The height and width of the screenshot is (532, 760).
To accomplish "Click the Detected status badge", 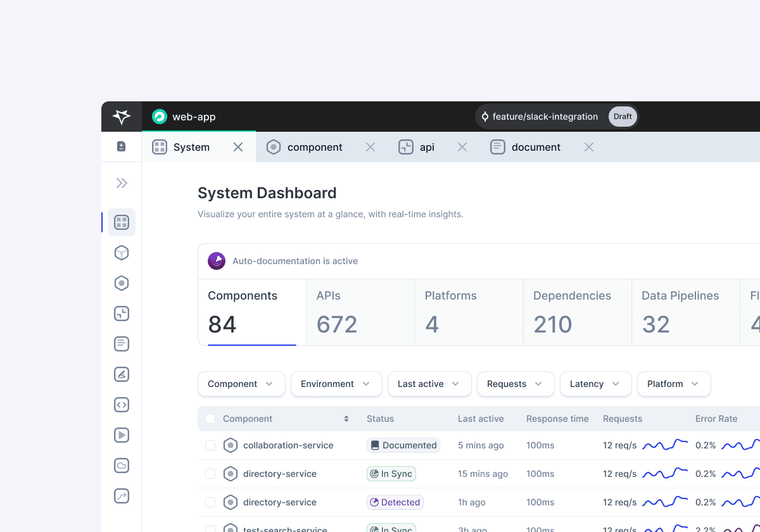I will tap(395, 502).
